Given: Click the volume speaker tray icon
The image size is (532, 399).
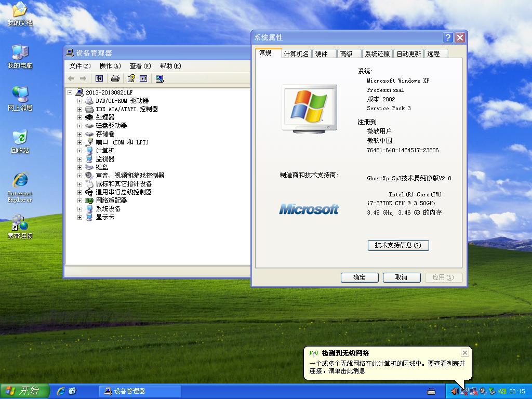Looking at the screenshot, I should (x=455, y=392).
